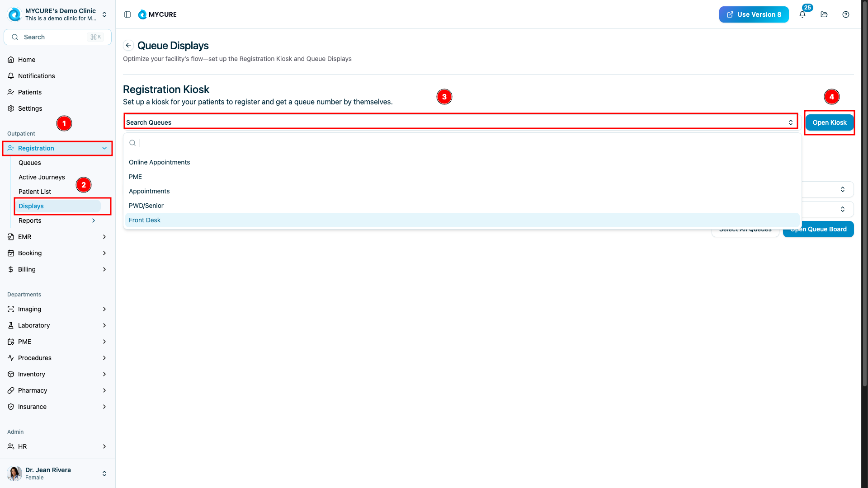
Task: Open the folder icon in top bar
Action: 824,14
